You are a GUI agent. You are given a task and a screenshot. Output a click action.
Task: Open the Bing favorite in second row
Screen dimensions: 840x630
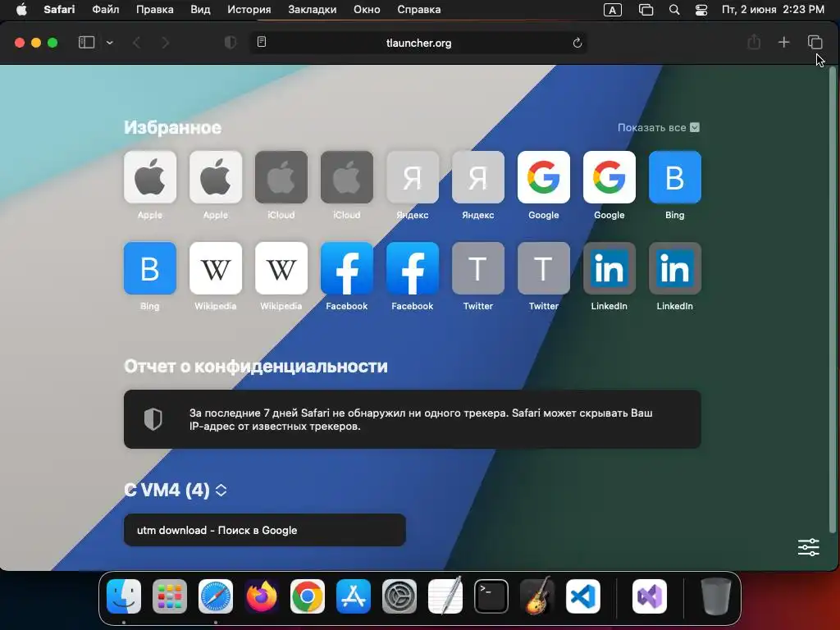click(x=150, y=268)
